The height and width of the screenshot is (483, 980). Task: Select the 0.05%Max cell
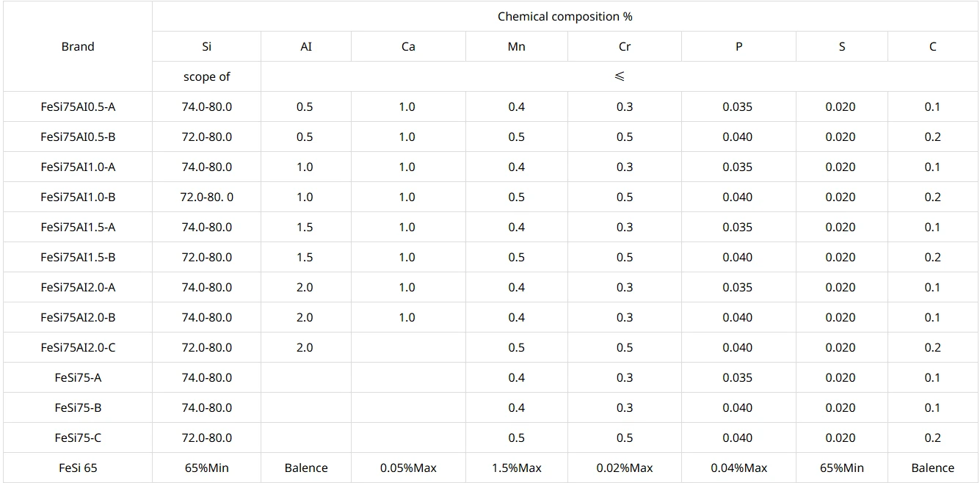408,468
